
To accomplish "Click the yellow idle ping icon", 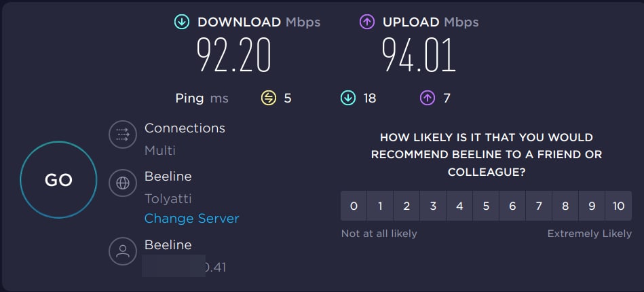I will coord(269,98).
